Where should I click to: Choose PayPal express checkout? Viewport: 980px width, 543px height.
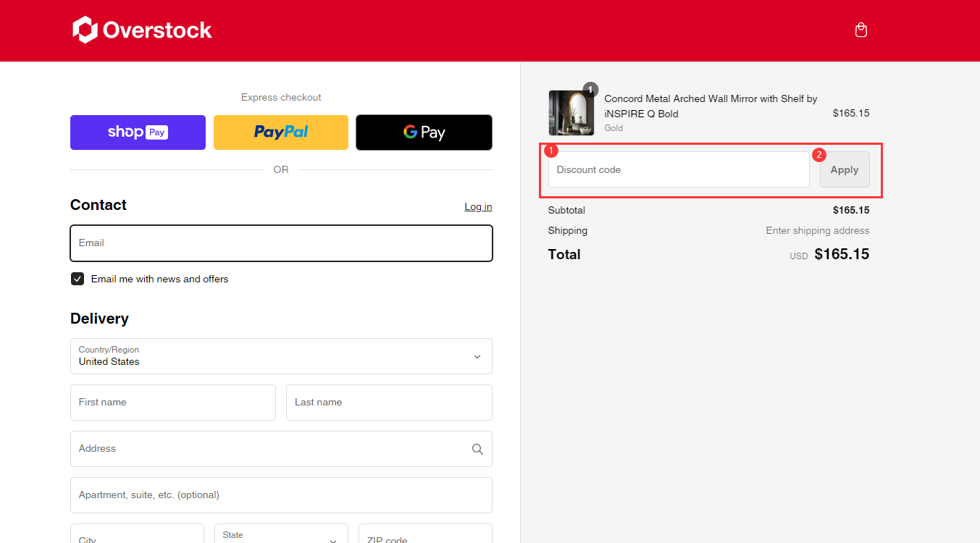click(281, 132)
